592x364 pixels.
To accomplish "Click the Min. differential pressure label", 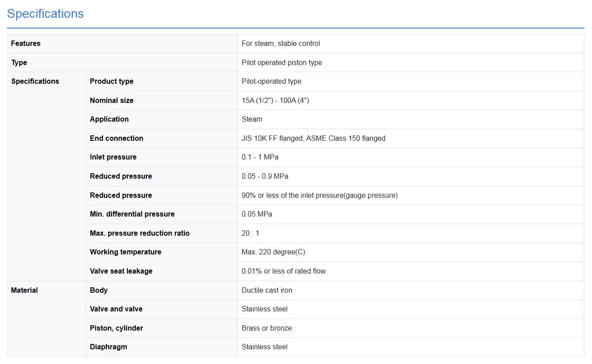I will click(x=132, y=214).
